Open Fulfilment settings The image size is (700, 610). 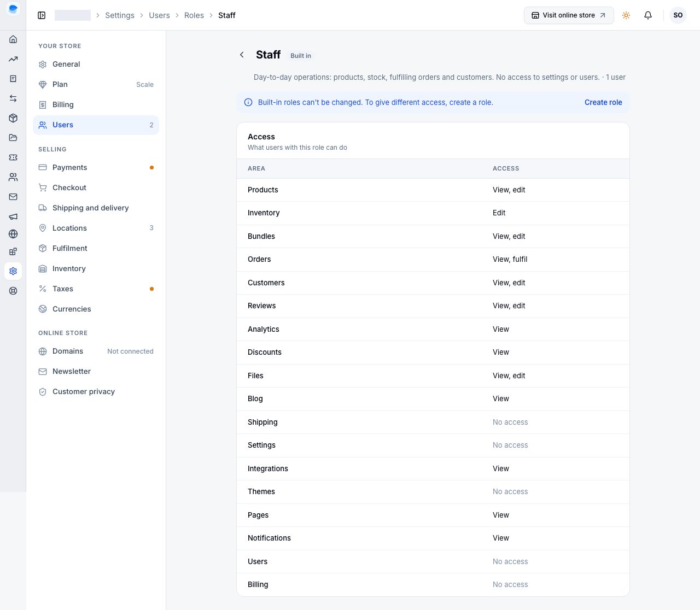coord(96,249)
